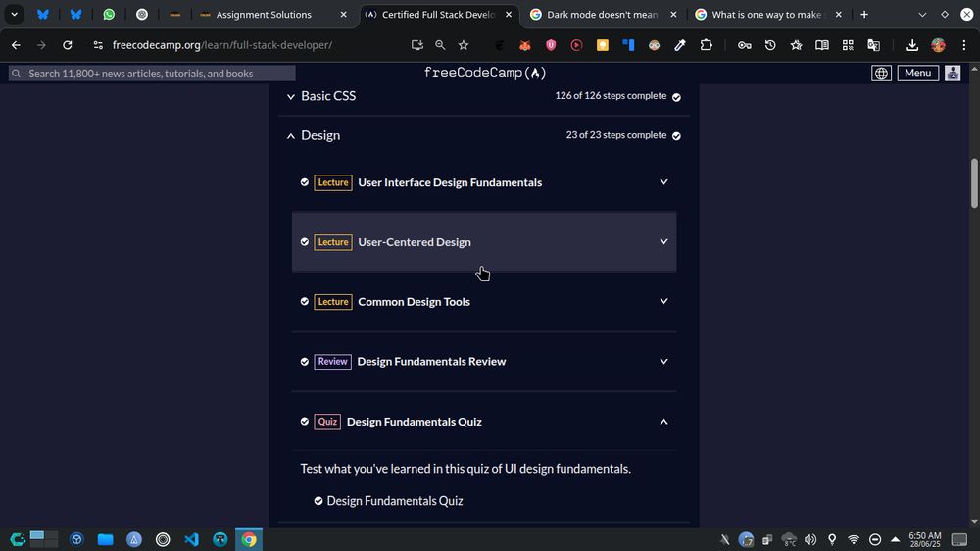Click the search articles and tutorials field
The height and width of the screenshot is (551, 980).
coord(152,74)
